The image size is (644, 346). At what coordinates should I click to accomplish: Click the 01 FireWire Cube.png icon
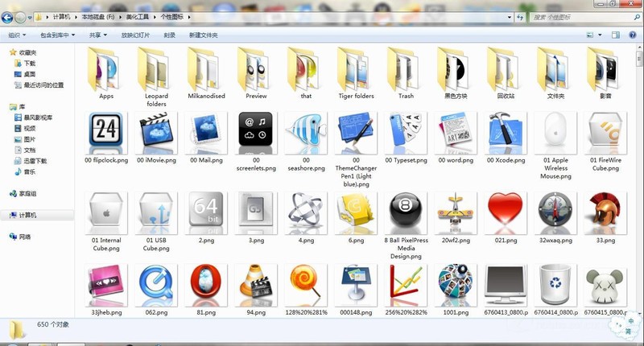[x=605, y=130]
